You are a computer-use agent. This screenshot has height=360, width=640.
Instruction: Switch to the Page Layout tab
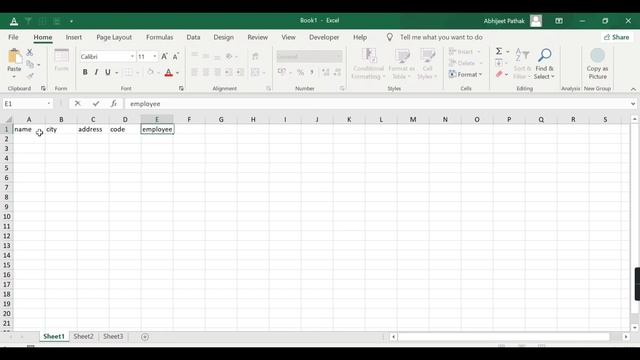[114, 37]
